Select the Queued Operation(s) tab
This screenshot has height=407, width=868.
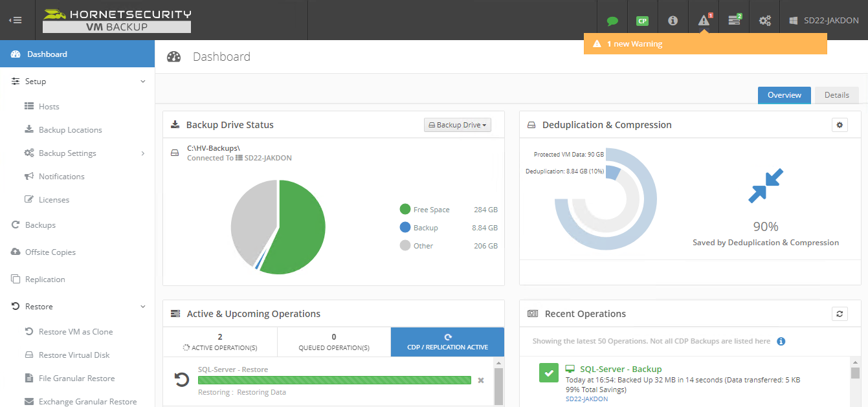(334, 342)
